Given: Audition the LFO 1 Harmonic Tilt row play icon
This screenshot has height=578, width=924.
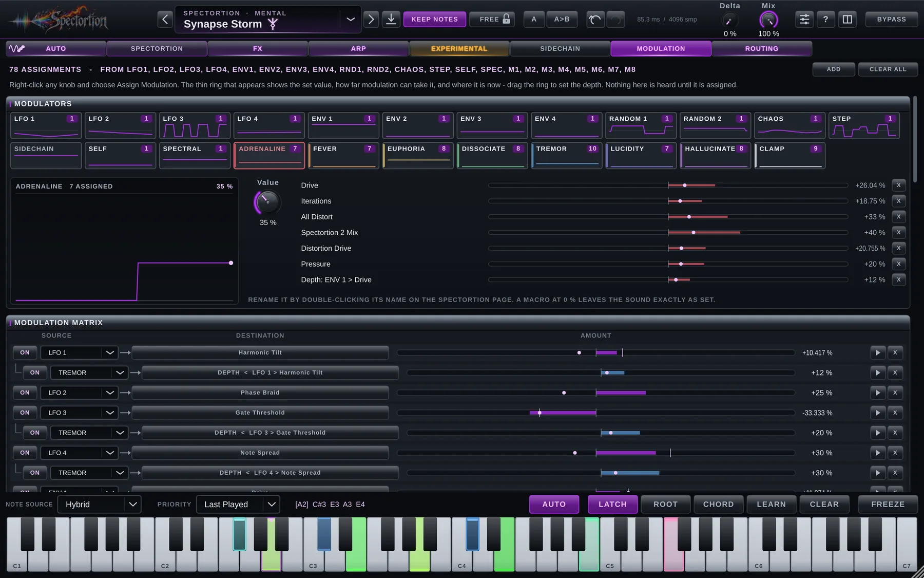Looking at the screenshot, I should [x=878, y=353].
